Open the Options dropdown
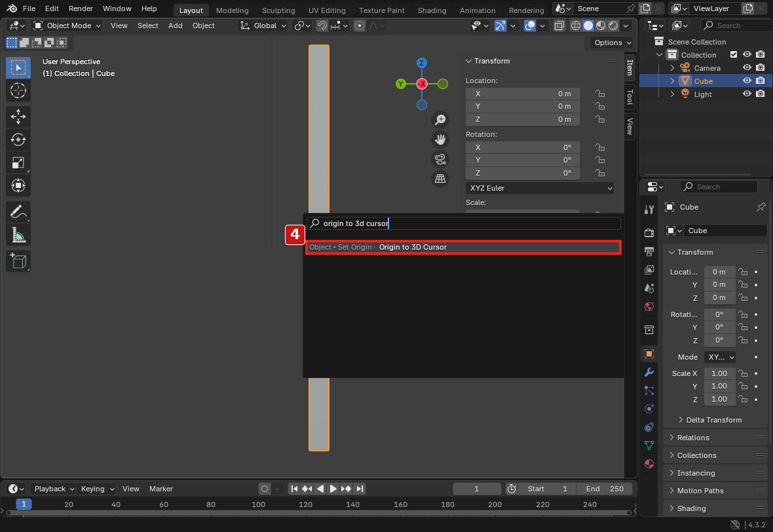 612,43
